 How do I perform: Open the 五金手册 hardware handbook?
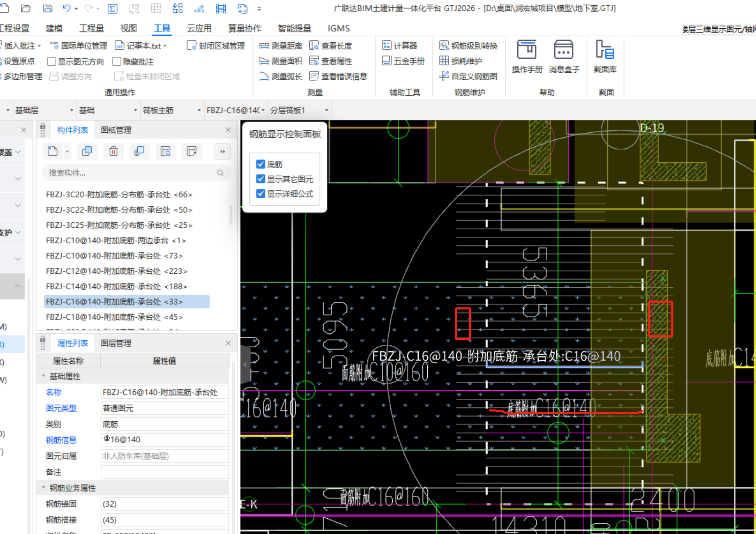click(403, 61)
